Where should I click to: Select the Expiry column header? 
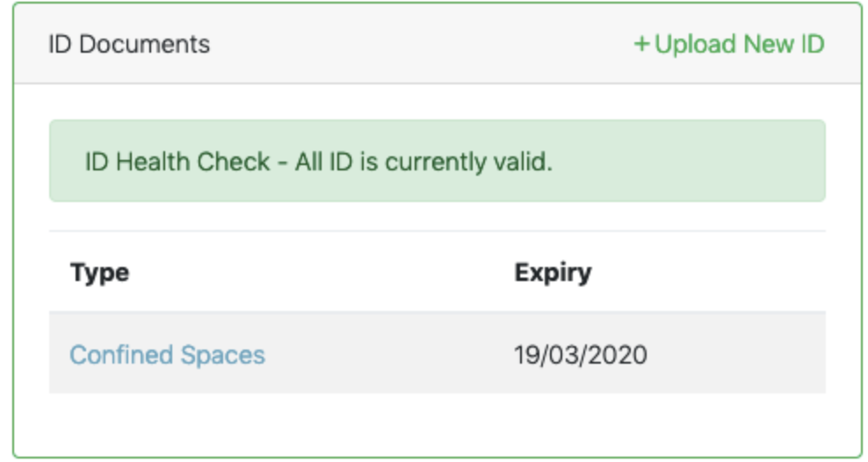pos(553,272)
